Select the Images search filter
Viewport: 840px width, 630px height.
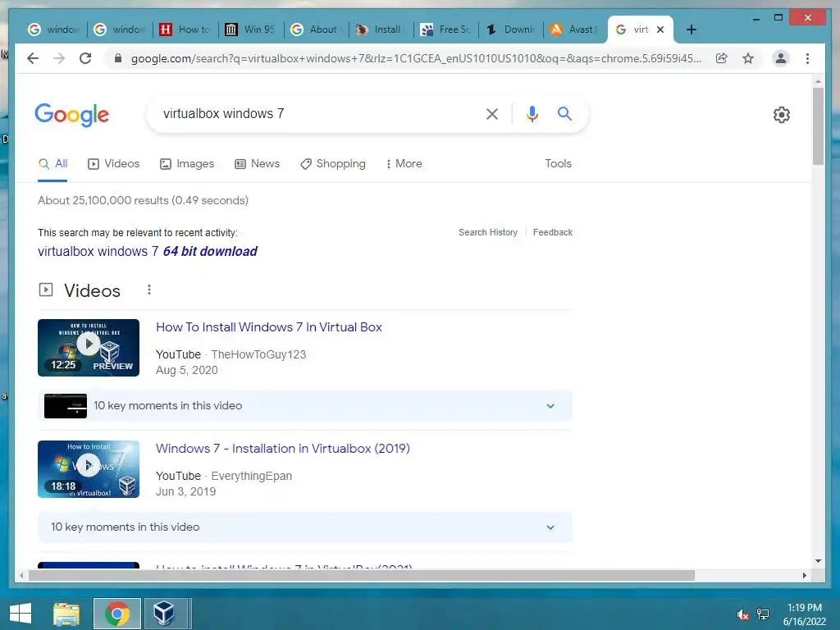tap(187, 163)
